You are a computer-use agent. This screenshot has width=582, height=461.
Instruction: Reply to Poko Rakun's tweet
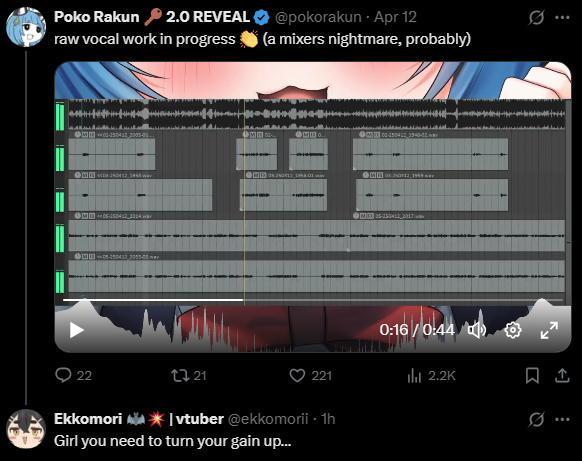(63, 375)
